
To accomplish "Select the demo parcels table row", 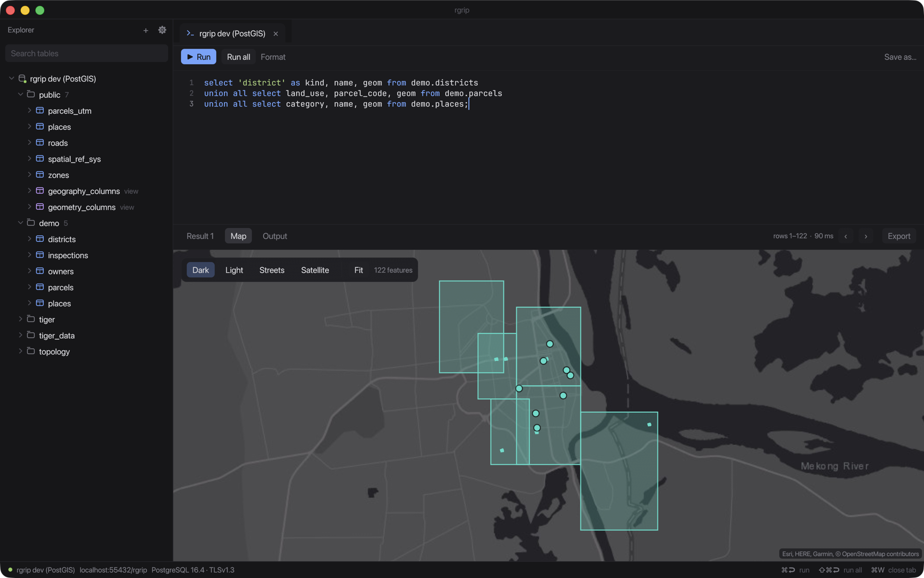I will pyautogui.click(x=87, y=288).
